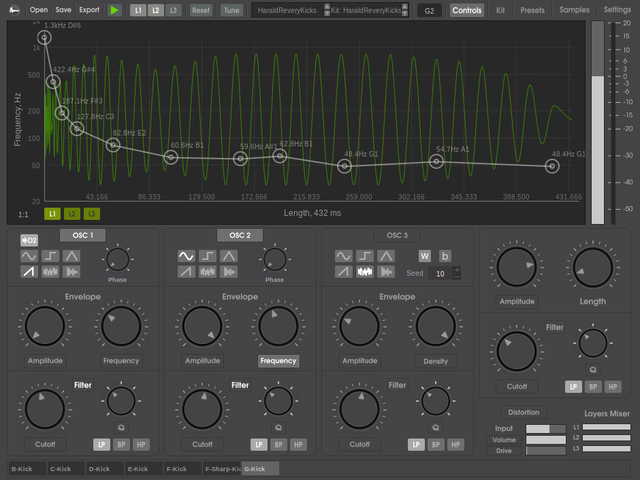Click the O2 sync icon in OSC 1

(29, 239)
